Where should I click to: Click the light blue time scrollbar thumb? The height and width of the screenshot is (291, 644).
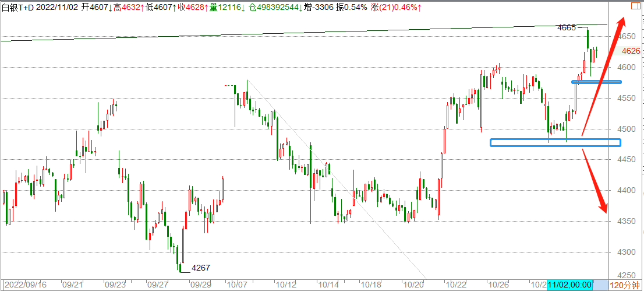click(600, 285)
